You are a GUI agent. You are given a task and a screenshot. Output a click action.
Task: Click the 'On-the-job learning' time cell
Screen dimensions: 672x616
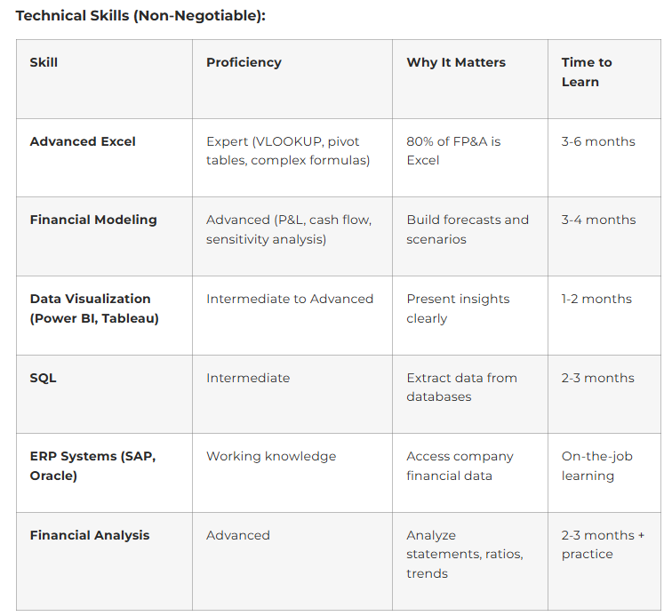(x=596, y=466)
